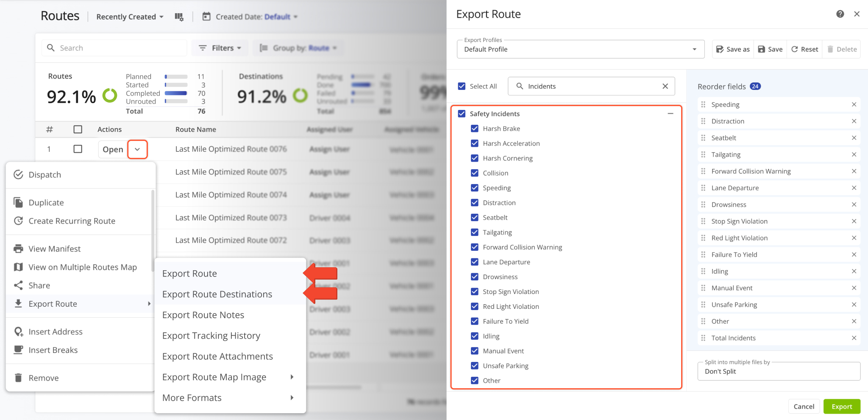Image resolution: width=868 pixels, height=420 pixels.
Task: Open the Created Date Default dropdown
Action: [281, 17]
